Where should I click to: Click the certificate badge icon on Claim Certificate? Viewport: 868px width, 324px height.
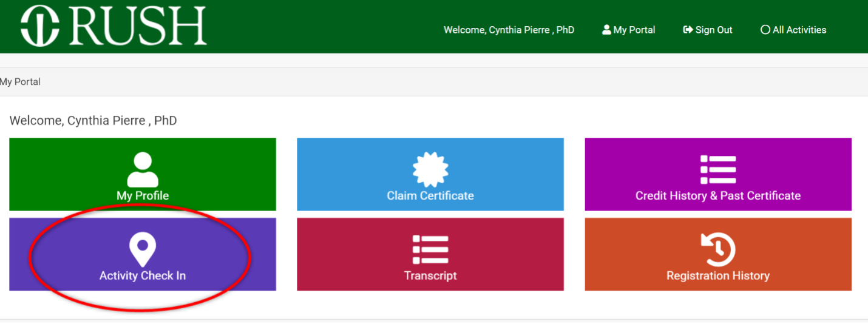(x=430, y=170)
